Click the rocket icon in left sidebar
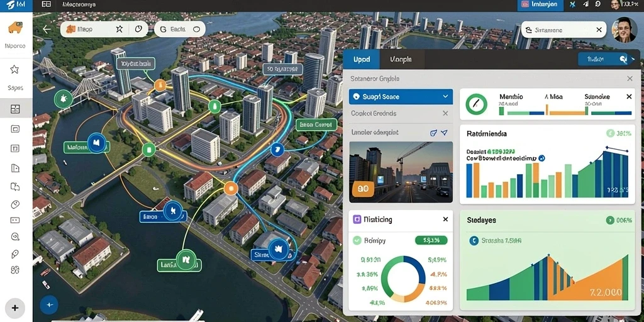Image resolution: width=644 pixels, height=322 pixels. [15, 254]
